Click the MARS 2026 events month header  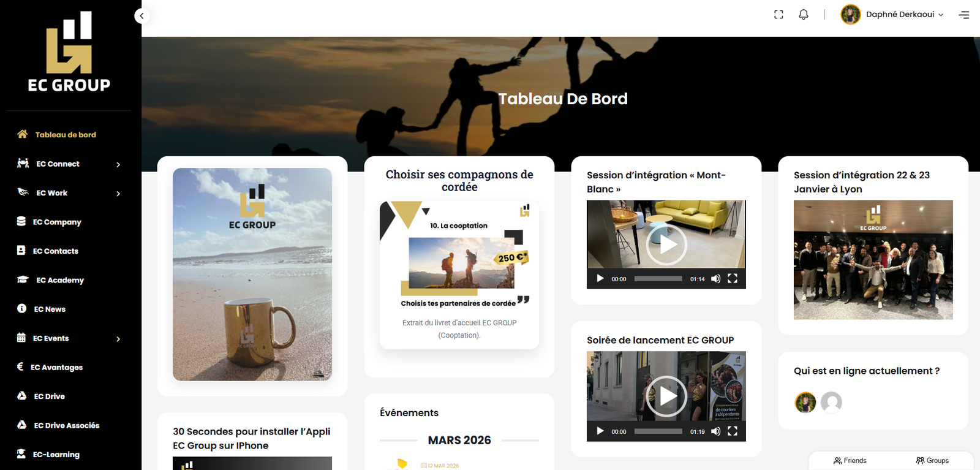(459, 440)
